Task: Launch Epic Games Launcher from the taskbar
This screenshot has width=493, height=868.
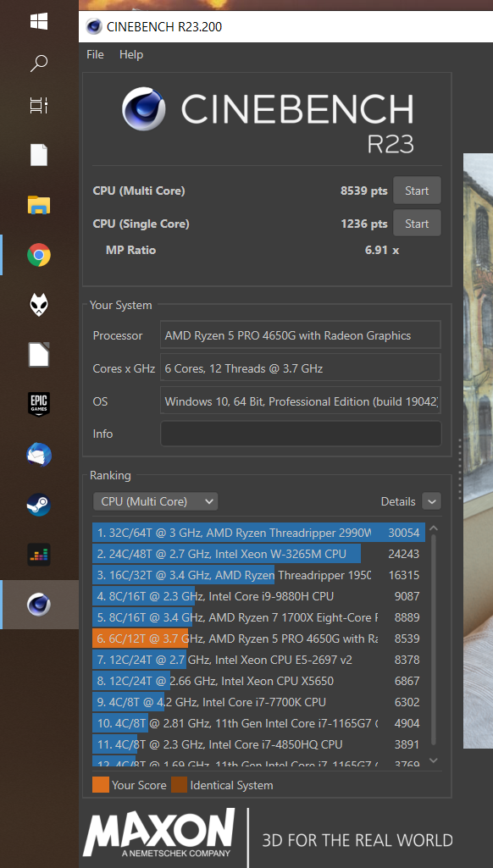Action: click(39, 404)
